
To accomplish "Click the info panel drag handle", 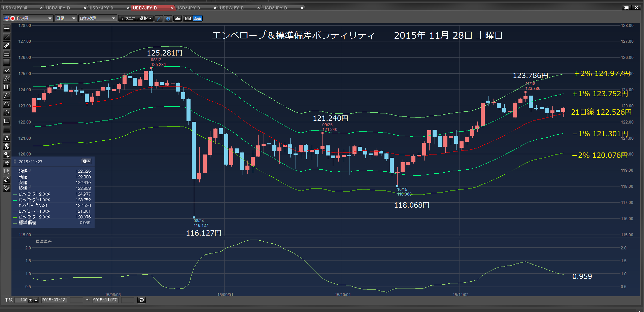I will coord(14,162).
